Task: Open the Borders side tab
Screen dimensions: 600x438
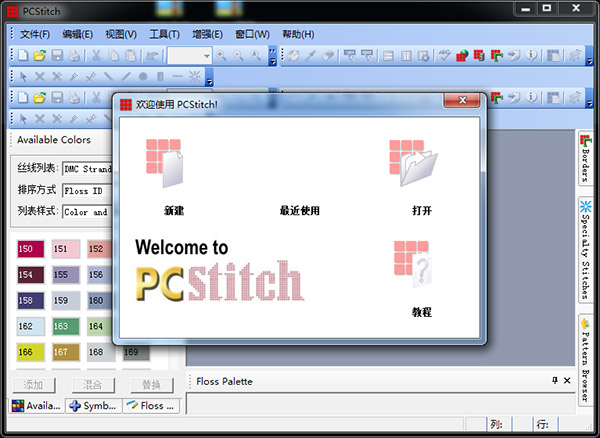Action: point(585,158)
